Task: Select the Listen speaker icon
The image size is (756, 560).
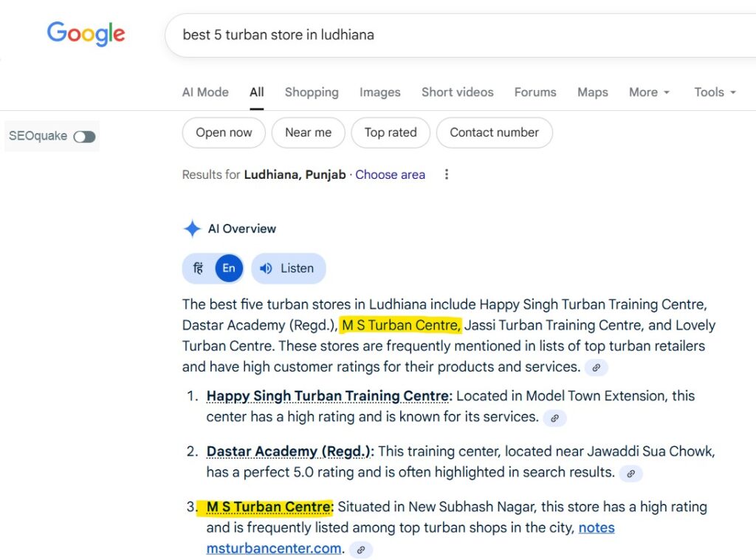Action: point(267,268)
